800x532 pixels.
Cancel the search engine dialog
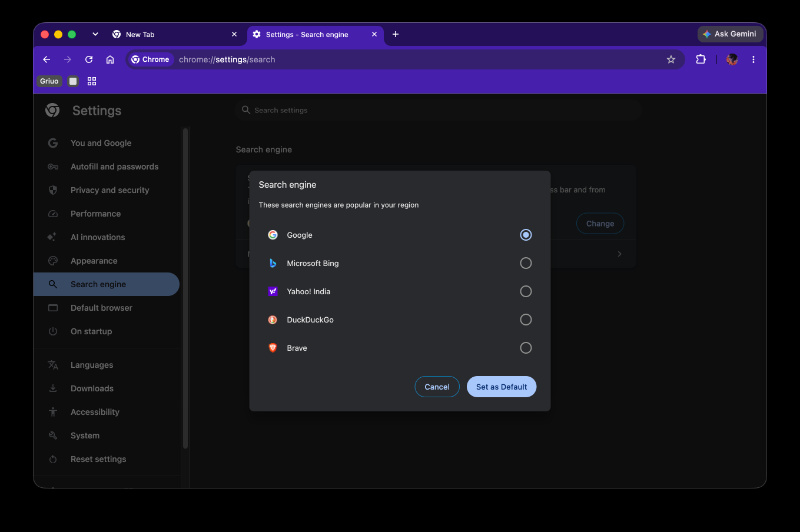tap(437, 387)
